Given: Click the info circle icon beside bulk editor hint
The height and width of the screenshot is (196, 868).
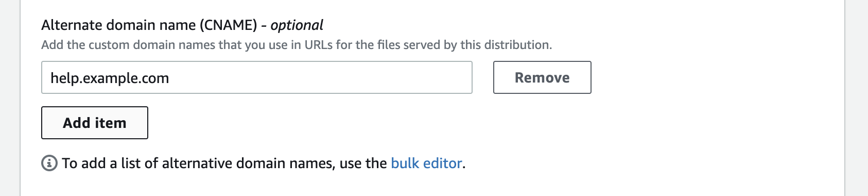Looking at the screenshot, I should click(49, 164).
